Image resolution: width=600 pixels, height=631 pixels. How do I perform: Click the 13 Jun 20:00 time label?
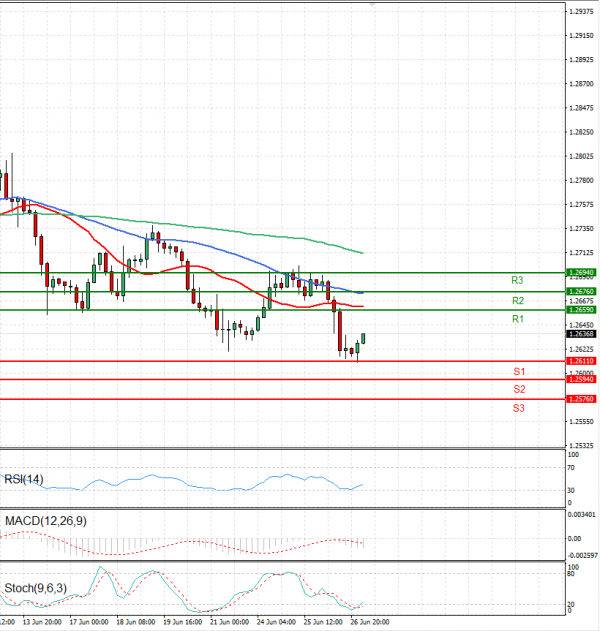42,622
